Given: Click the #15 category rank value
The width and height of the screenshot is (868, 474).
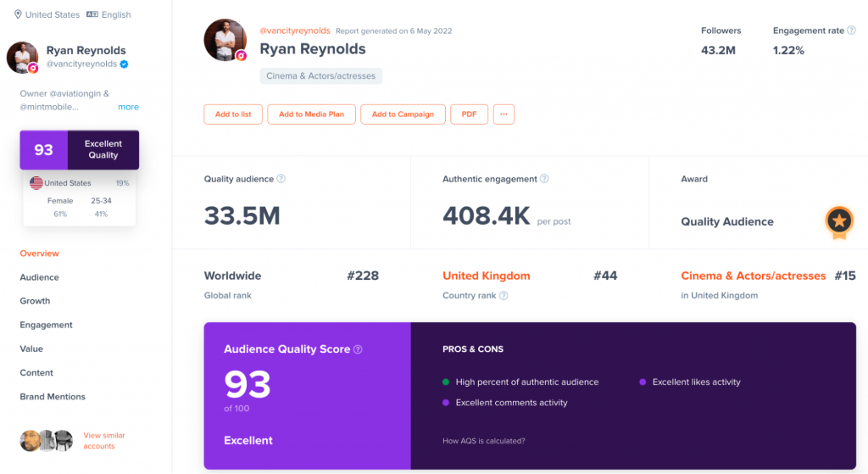Looking at the screenshot, I should tap(845, 276).
